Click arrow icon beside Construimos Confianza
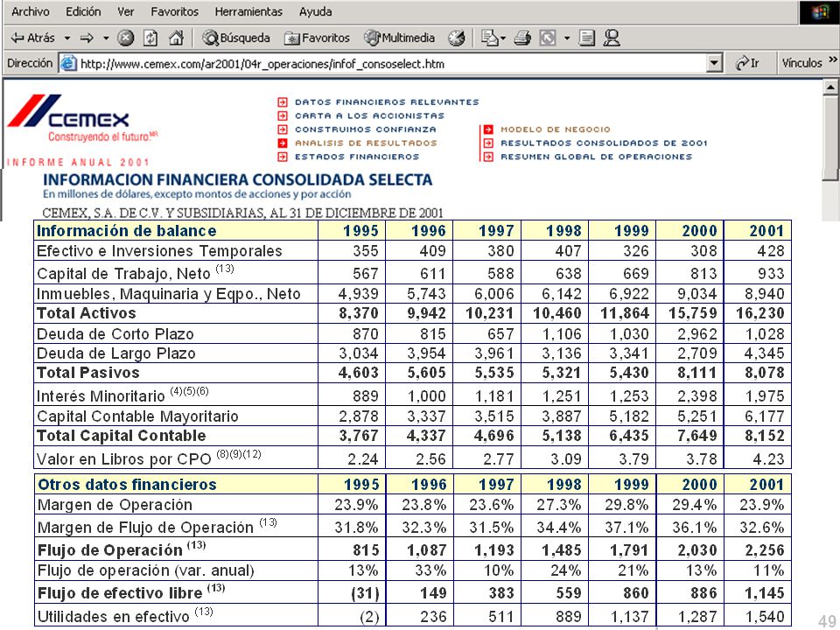Screen dimensions: 840x630 click(x=283, y=129)
